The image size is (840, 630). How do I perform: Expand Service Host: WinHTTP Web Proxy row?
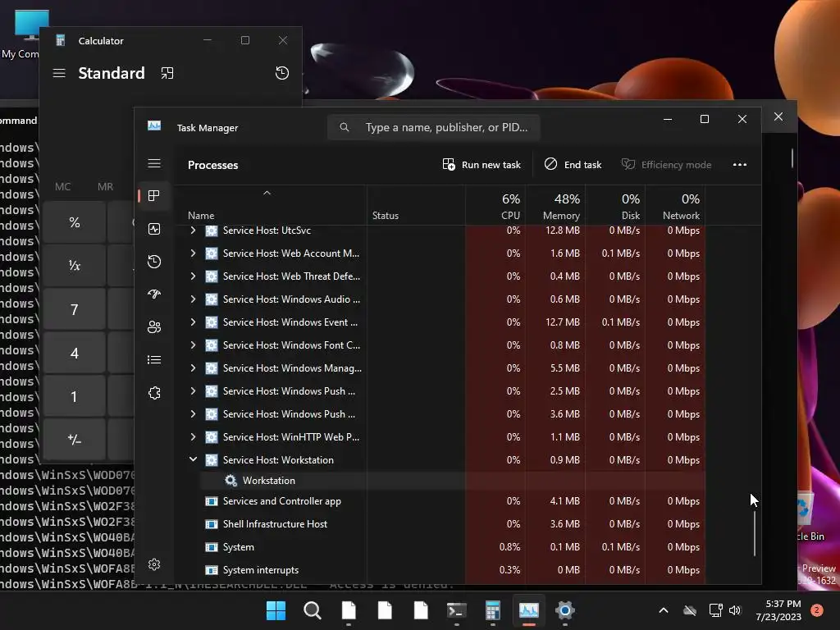pos(193,437)
